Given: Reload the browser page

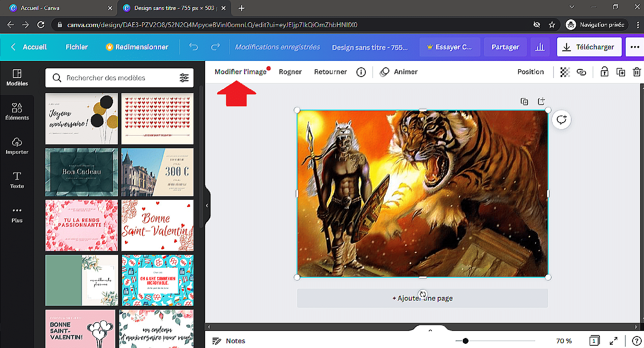Looking at the screenshot, I should coord(41,25).
